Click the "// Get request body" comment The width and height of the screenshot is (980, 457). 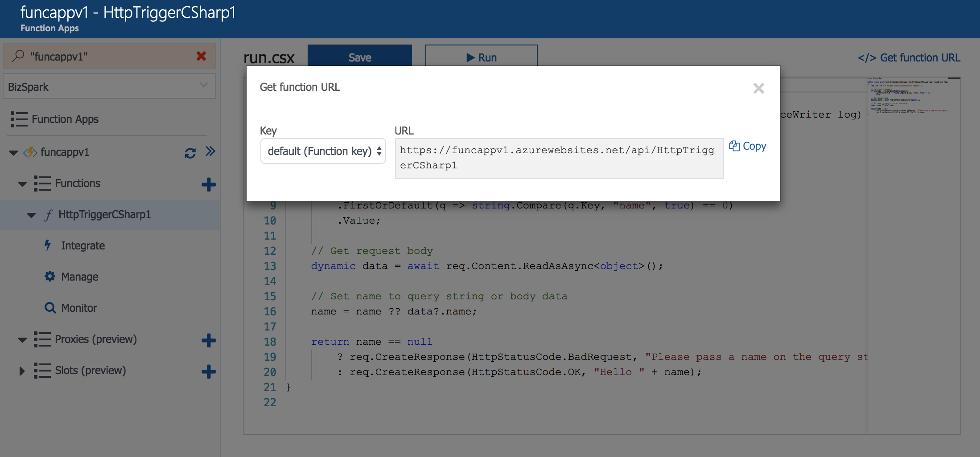coord(372,251)
